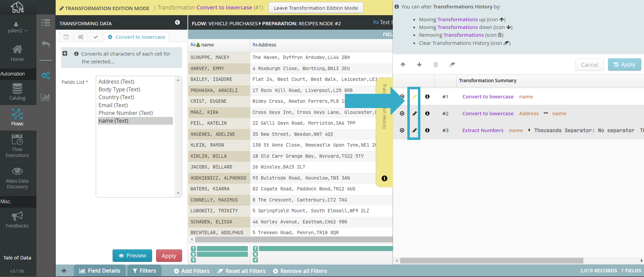Show info for transformation #2
This screenshot has width=644, height=277.
427,113
